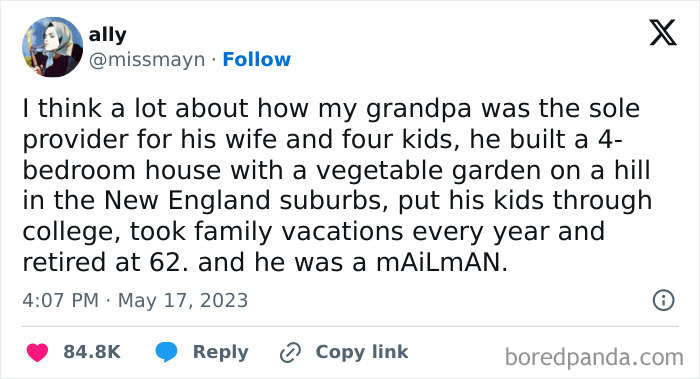Click the 84.8K likes count
700x379 pixels.
92,352
